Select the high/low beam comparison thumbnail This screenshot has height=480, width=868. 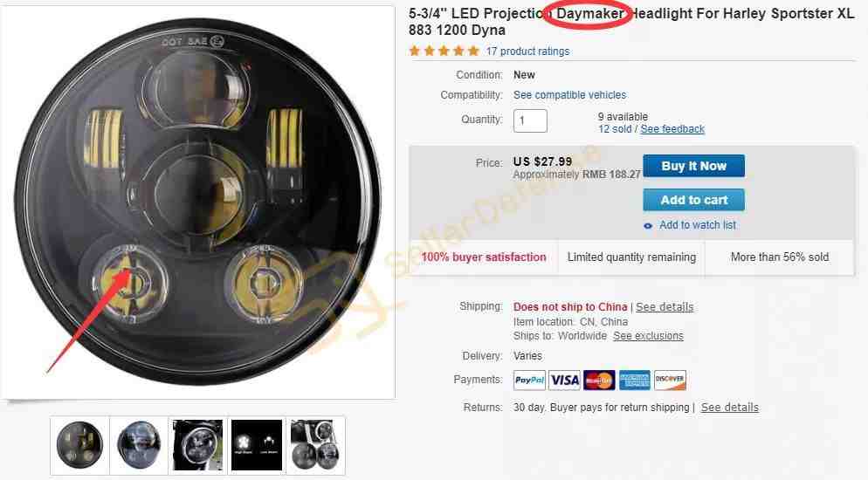tap(257, 445)
